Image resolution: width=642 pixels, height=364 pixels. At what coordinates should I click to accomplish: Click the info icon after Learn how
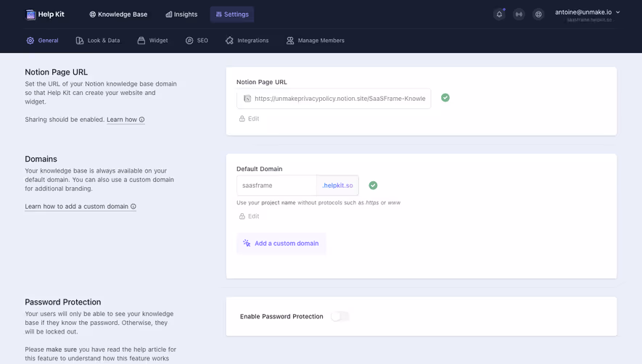(141, 120)
